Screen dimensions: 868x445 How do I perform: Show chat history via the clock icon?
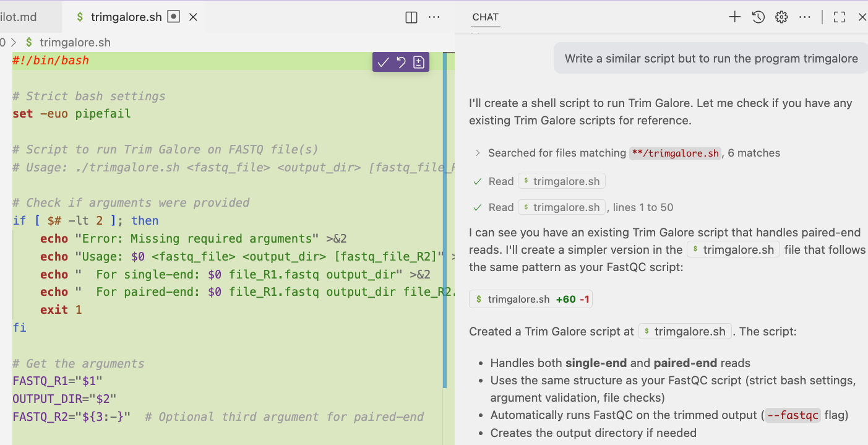[x=758, y=17]
